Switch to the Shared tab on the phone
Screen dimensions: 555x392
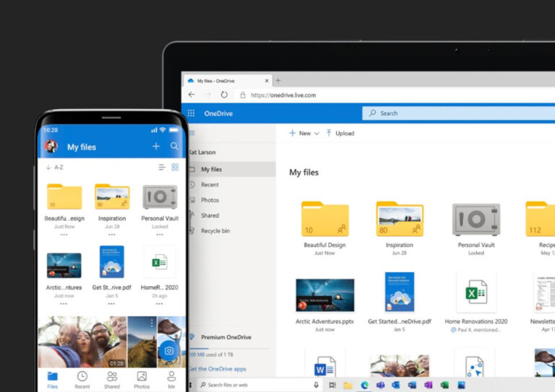click(x=112, y=380)
